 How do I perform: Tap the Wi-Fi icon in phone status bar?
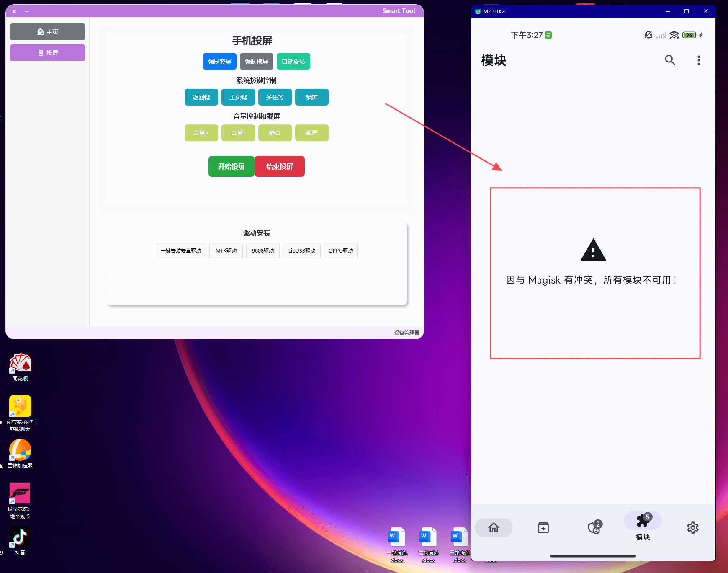click(x=674, y=35)
